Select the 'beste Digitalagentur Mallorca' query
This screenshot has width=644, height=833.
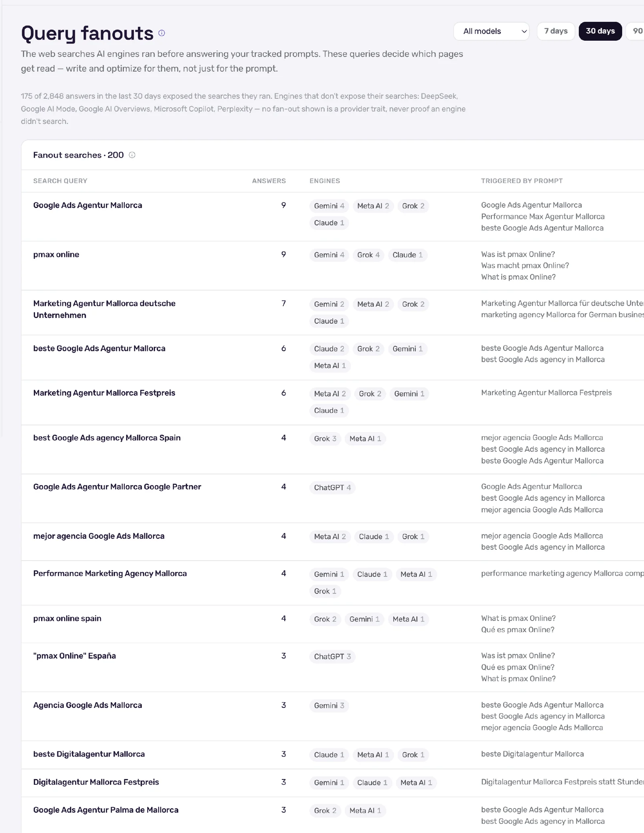(x=89, y=754)
